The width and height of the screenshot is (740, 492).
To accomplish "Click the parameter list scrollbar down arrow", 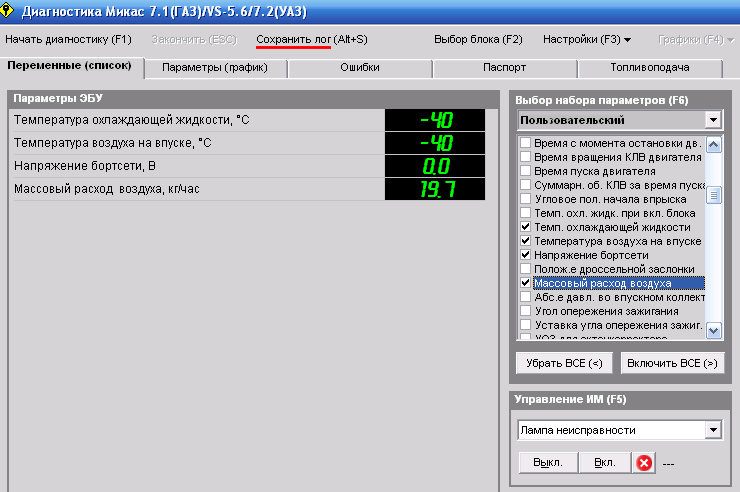I will (x=714, y=330).
